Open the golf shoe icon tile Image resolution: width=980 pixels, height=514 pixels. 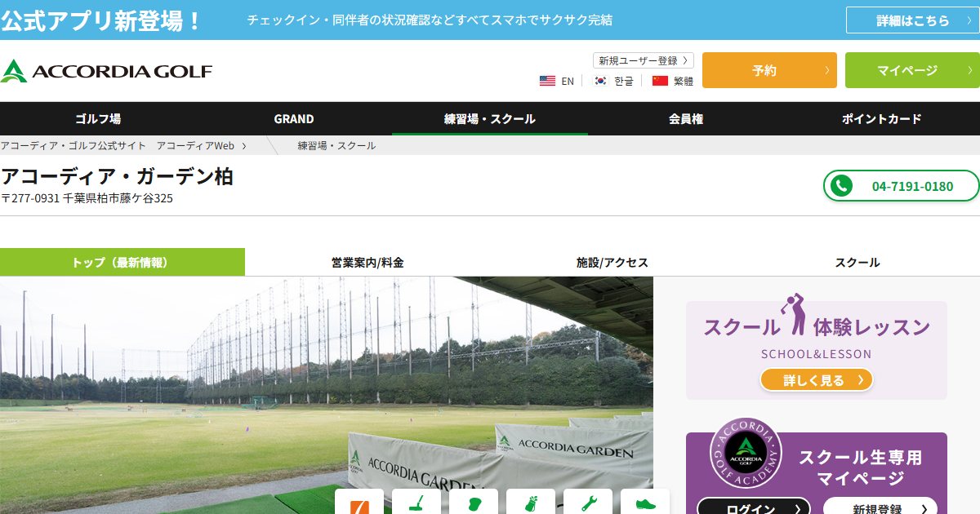point(645,502)
